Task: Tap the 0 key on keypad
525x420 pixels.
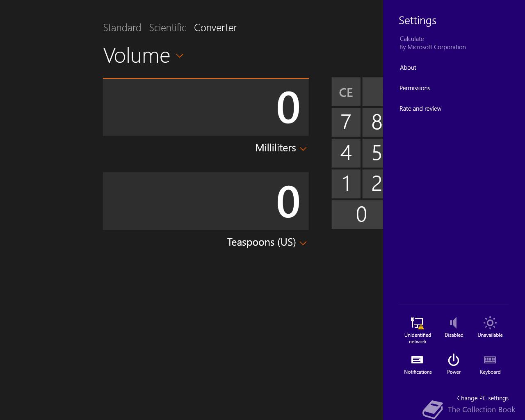Action: pos(357,215)
